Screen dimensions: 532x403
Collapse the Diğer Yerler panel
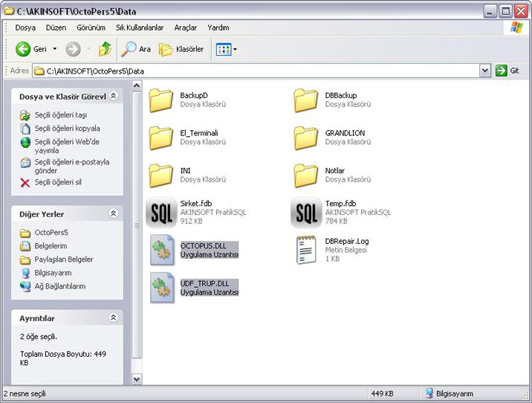click(x=114, y=213)
